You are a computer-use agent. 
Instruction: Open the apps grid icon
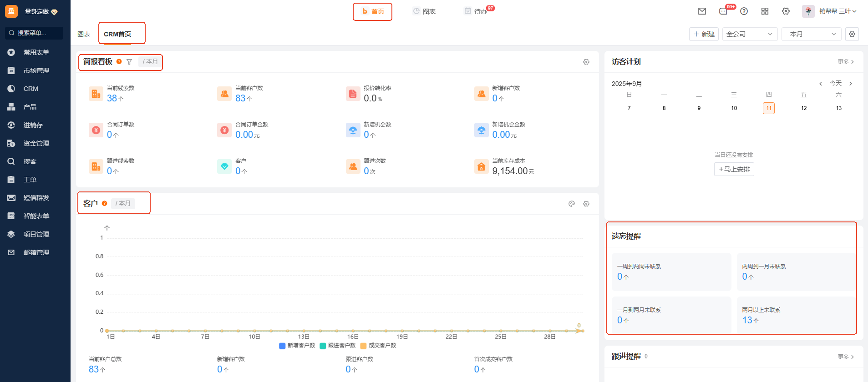(x=765, y=11)
